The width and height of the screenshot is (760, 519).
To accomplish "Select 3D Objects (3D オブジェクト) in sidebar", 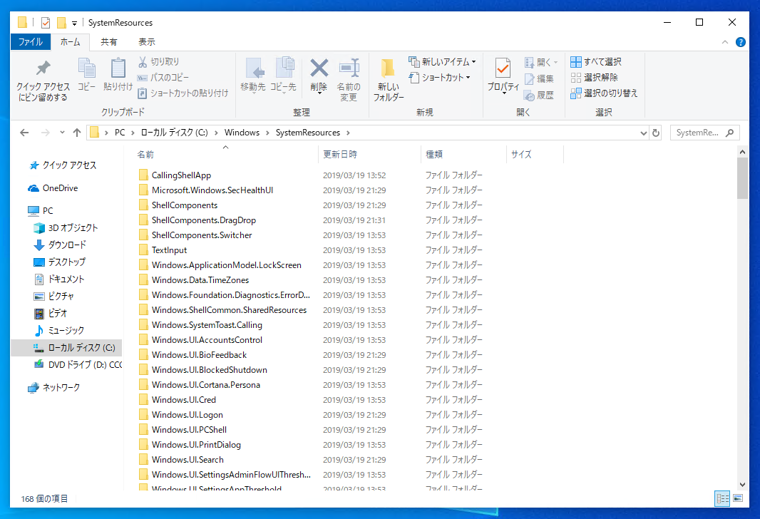I will click(66, 228).
